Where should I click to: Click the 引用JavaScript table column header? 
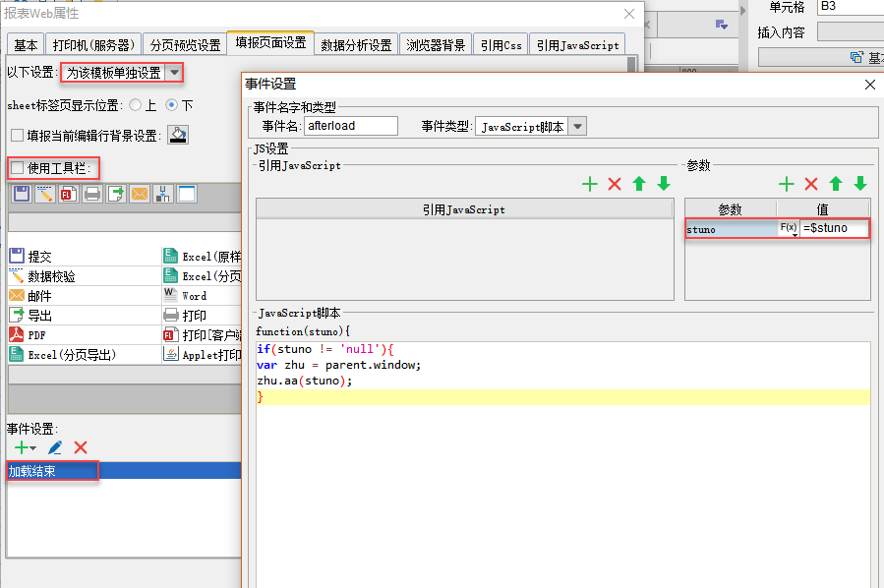pyautogui.click(x=464, y=209)
